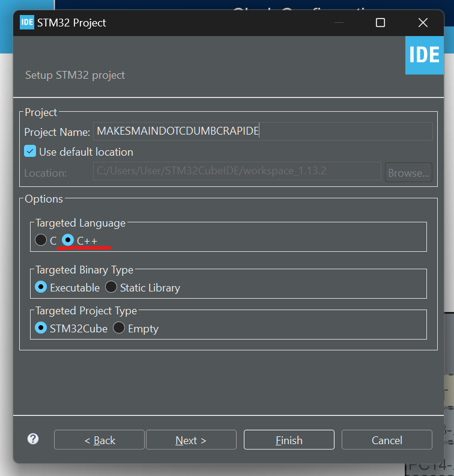Select Empty project type
Image resolution: width=454 pixels, height=476 pixels.
point(119,328)
